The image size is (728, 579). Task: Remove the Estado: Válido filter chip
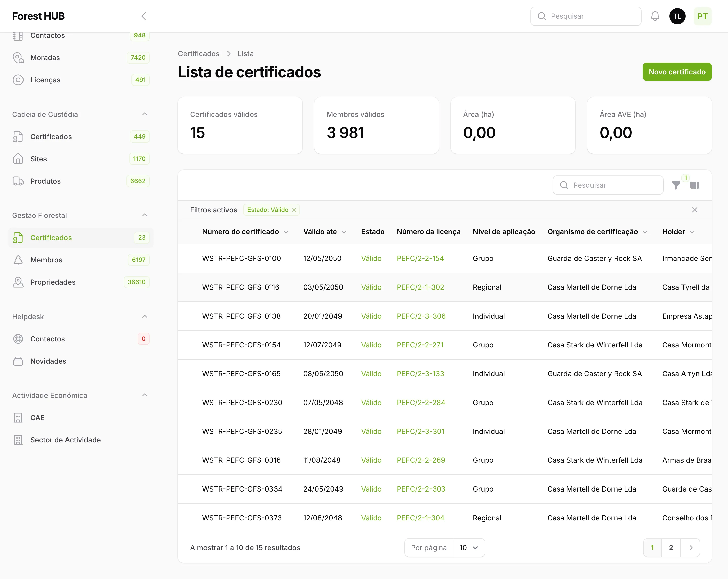[294, 210]
